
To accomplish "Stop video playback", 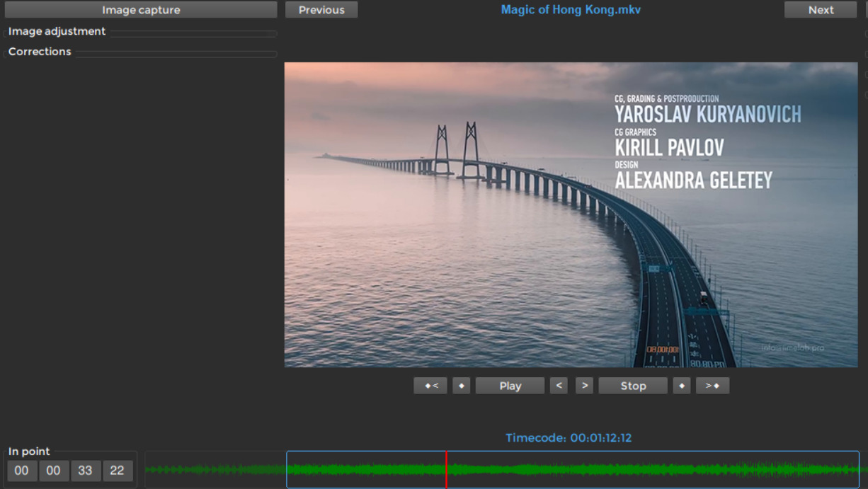I will tap(633, 386).
